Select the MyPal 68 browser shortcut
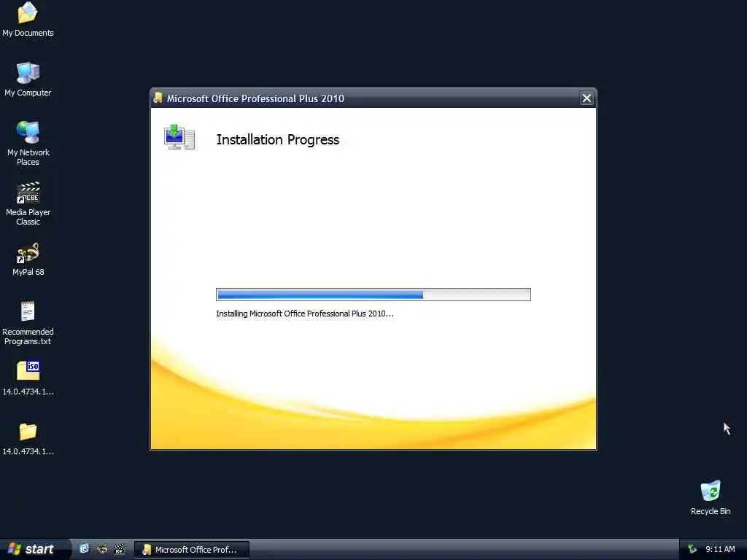The width and height of the screenshot is (747, 560). point(28,259)
